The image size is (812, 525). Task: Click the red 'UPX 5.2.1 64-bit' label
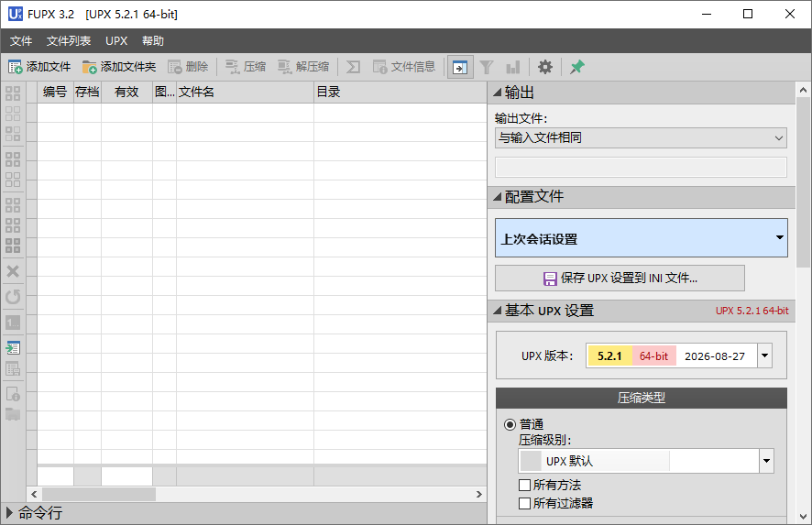point(752,311)
